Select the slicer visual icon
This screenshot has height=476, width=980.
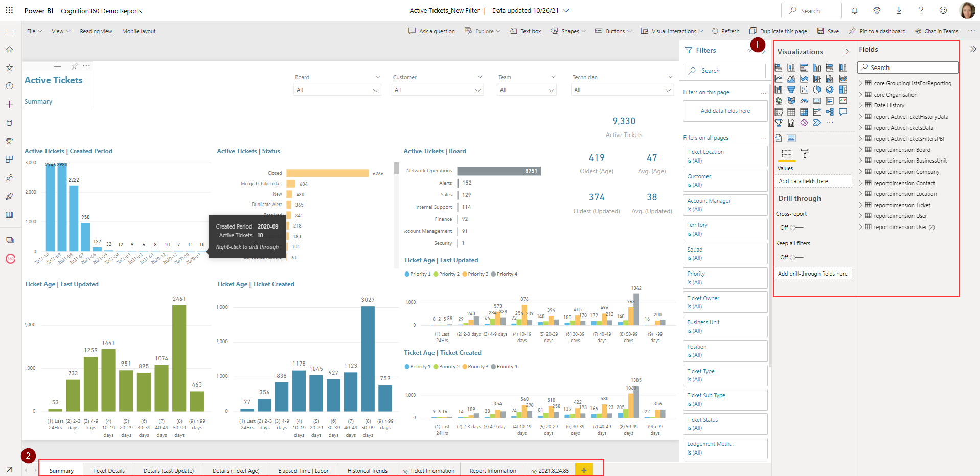pos(779,111)
